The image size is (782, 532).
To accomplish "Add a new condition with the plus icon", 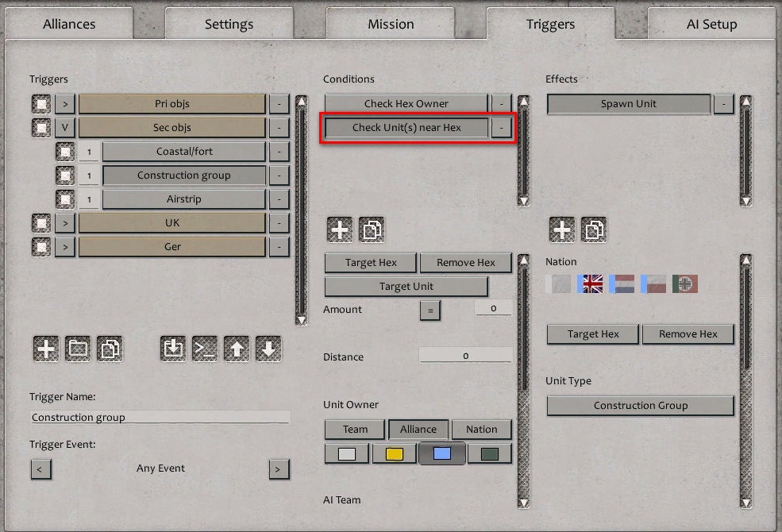I will (x=340, y=229).
